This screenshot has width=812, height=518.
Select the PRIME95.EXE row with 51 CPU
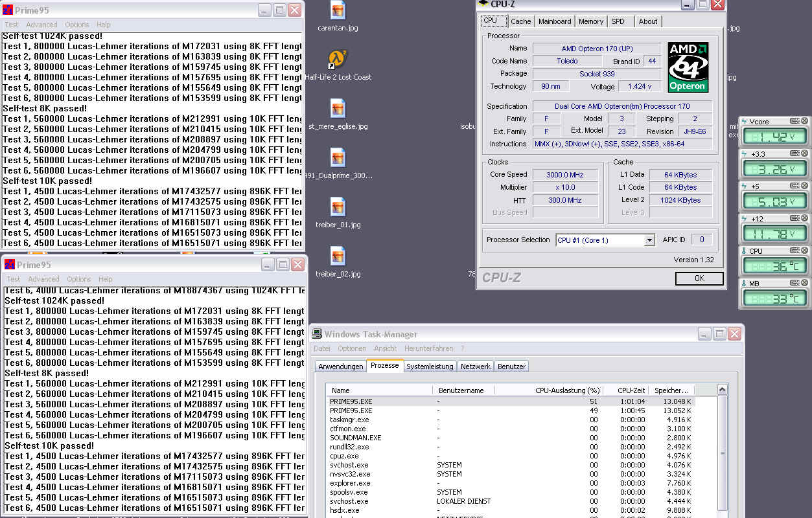pos(511,401)
